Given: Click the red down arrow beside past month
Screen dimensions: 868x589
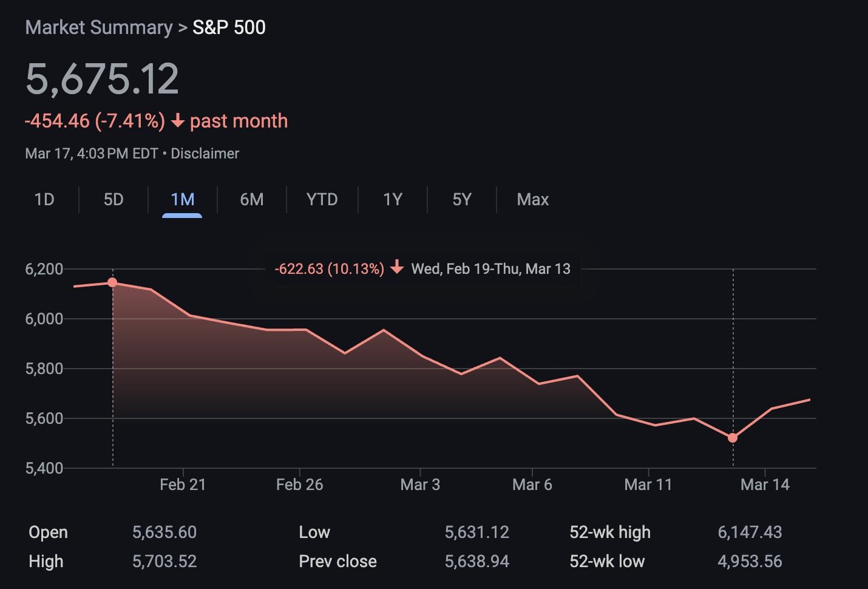Looking at the screenshot, I should pyautogui.click(x=177, y=121).
